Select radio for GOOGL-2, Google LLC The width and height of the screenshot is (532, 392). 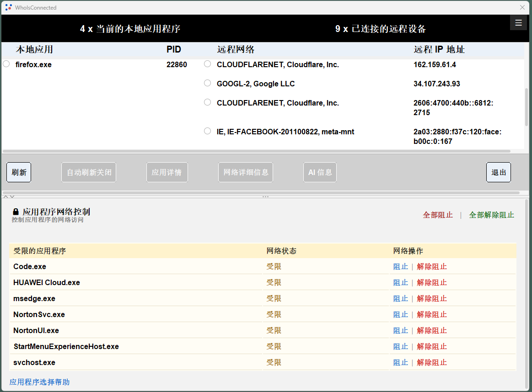pyautogui.click(x=207, y=83)
